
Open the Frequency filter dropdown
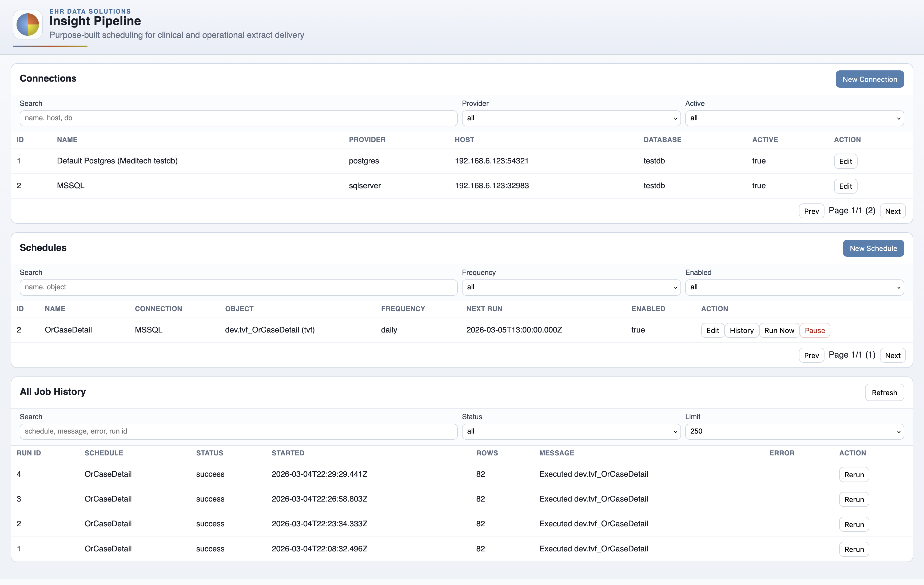point(571,287)
